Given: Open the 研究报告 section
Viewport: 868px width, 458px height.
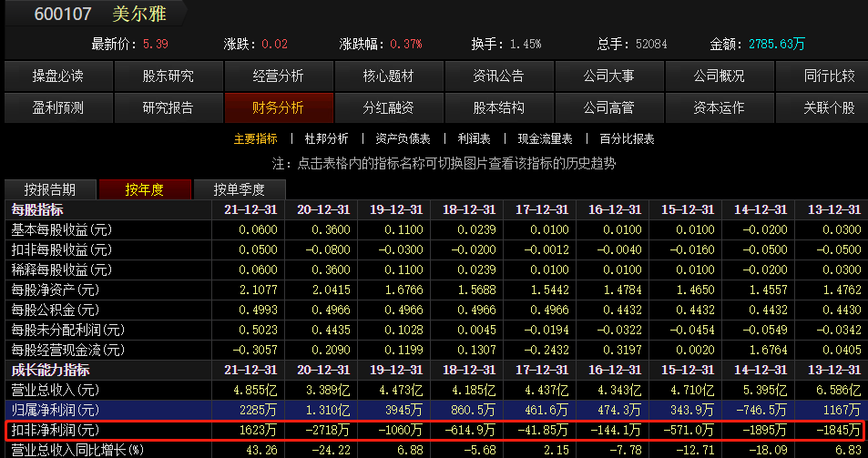Looking at the screenshot, I should coord(168,107).
